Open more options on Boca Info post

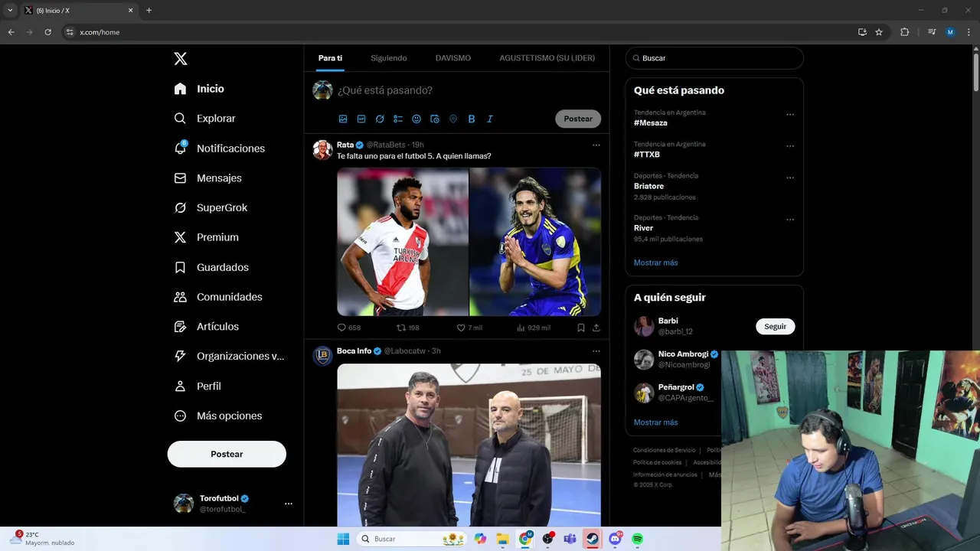596,351
